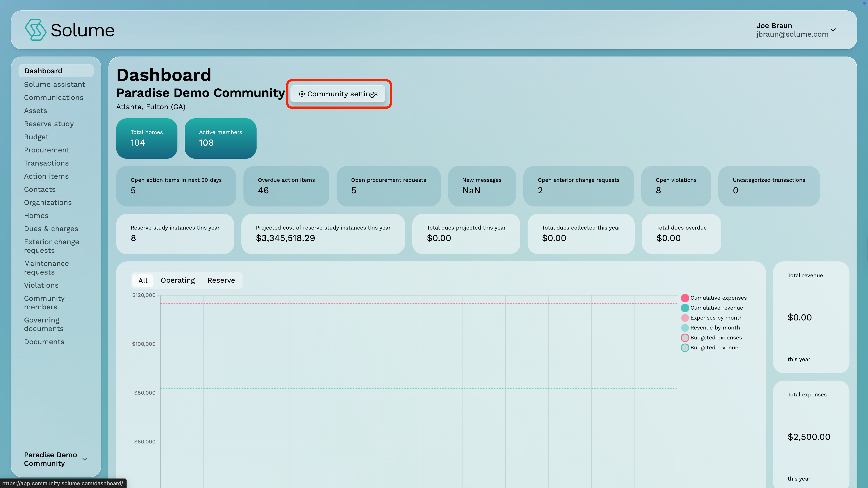Expand the Joe Braun account menu chevron
868x488 pixels.
coord(833,30)
